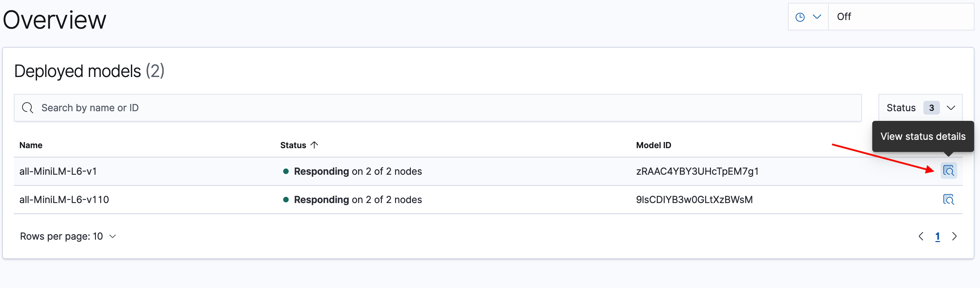This screenshot has width=980, height=288.
Task: View status details for all-MiniLM-L6-v1
Action: pos(949,171)
